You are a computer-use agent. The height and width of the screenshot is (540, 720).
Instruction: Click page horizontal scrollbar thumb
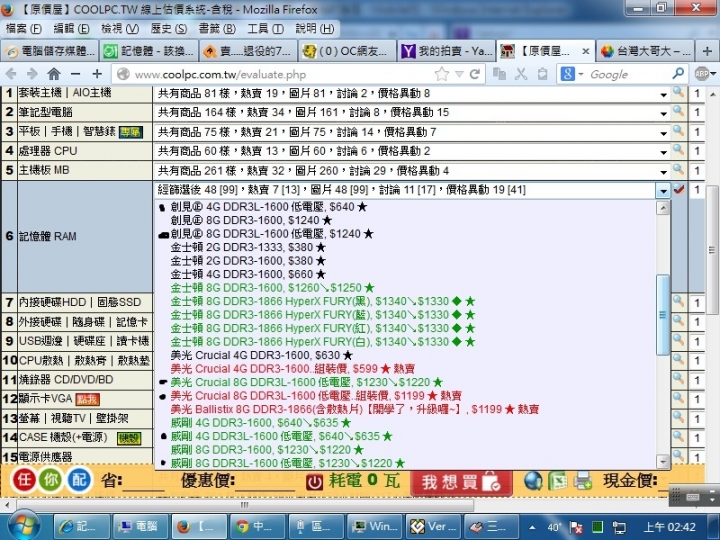tap(245, 505)
